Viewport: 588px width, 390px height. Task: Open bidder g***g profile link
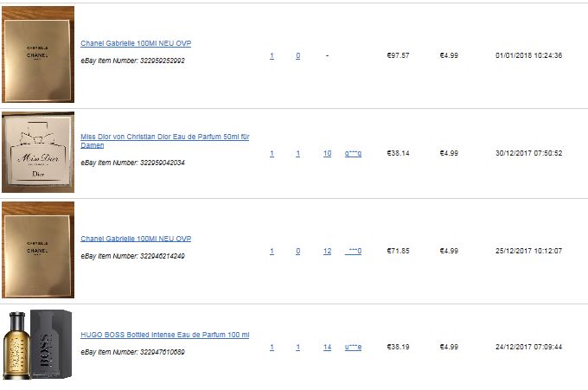pos(353,153)
